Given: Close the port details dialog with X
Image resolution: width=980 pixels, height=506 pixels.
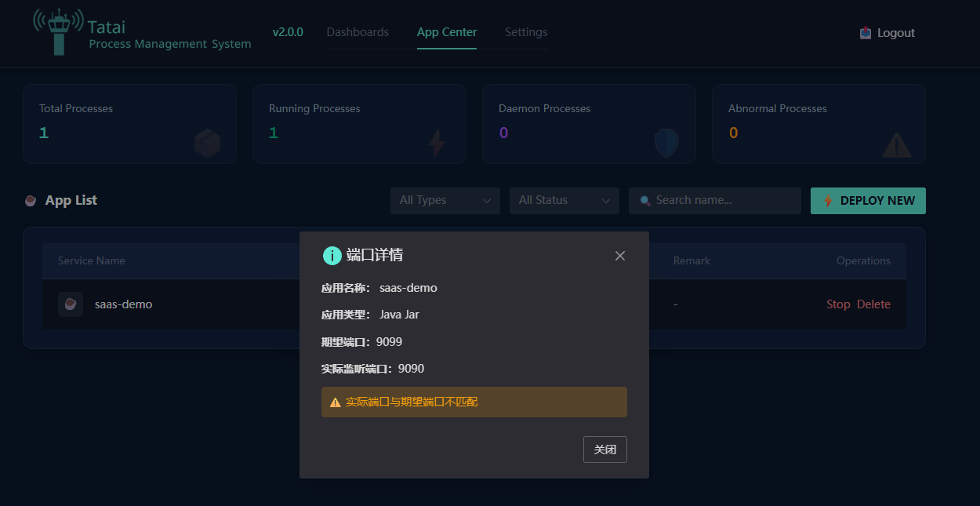Looking at the screenshot, I should pyautogui.click(x=620, y=256).
